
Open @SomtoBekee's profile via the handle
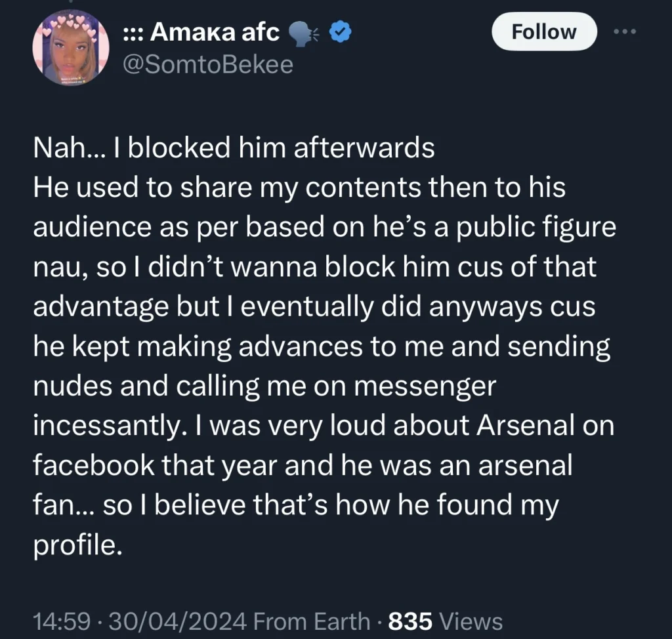(209, 64)
